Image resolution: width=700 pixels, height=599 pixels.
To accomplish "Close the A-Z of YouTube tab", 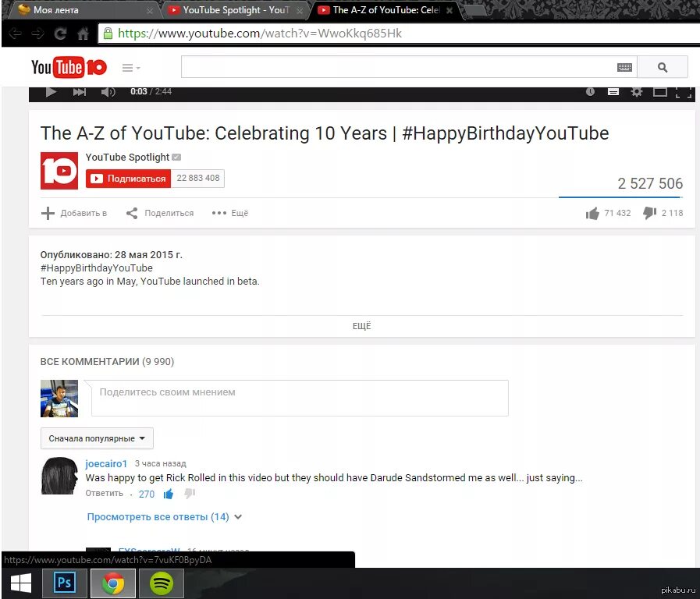I will tap(449, 10).
